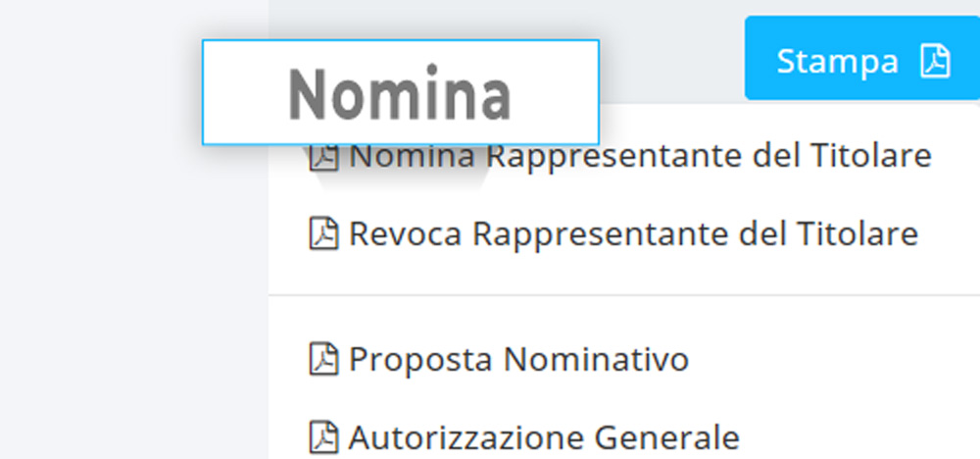Choose Revoca Rappresentante del Titolare from menu
Image resolution: width=980 pixels, height=459 pixels.
pyautogui.click(x=632, y=233)
